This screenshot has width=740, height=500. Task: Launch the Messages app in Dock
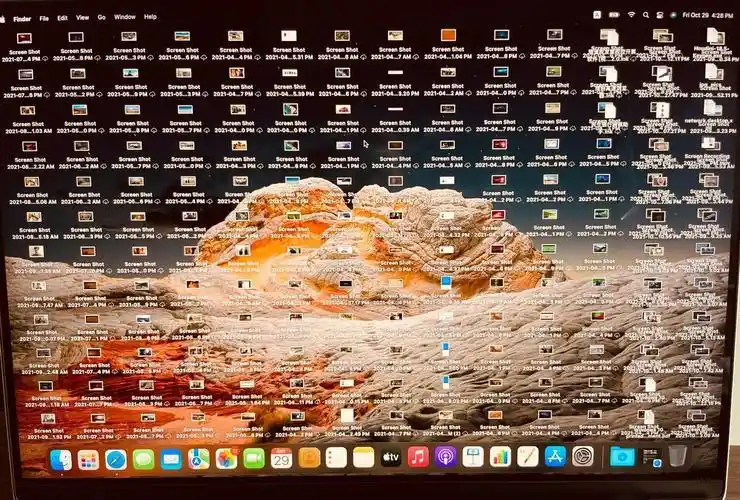[x=143, y=459]
